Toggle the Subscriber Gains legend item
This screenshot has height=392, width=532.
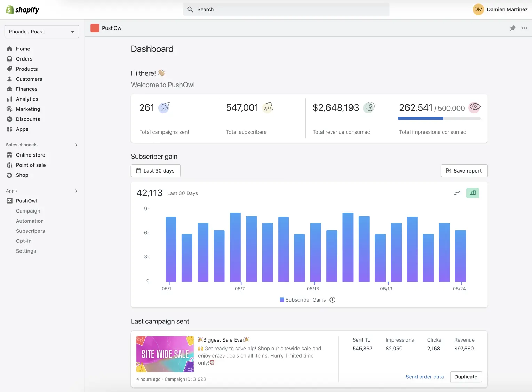coord(302,299)
